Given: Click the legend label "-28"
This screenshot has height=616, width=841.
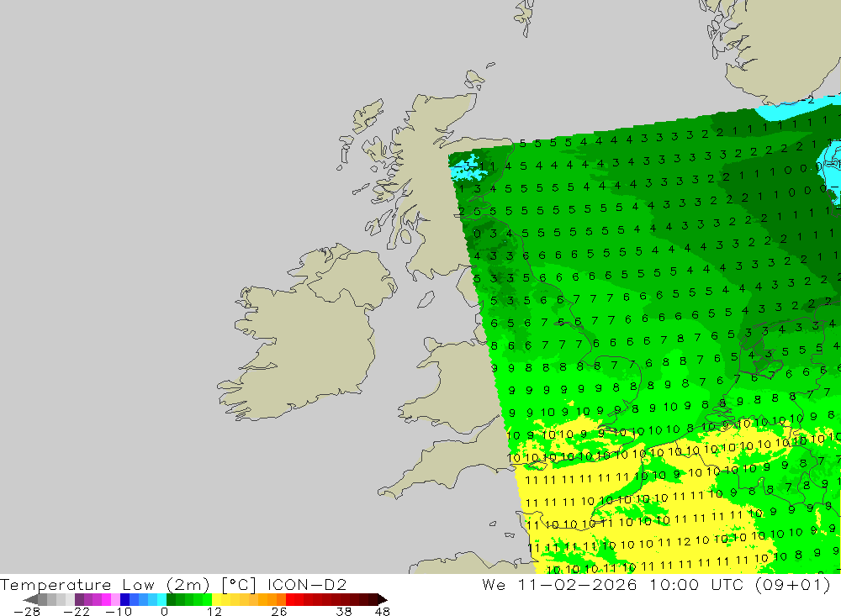Looking at the screenshot, I should click(x=27, y=612).
